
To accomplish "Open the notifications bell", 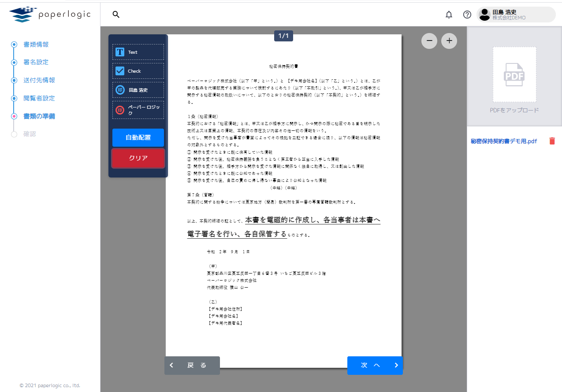I will tap(449, 14).
